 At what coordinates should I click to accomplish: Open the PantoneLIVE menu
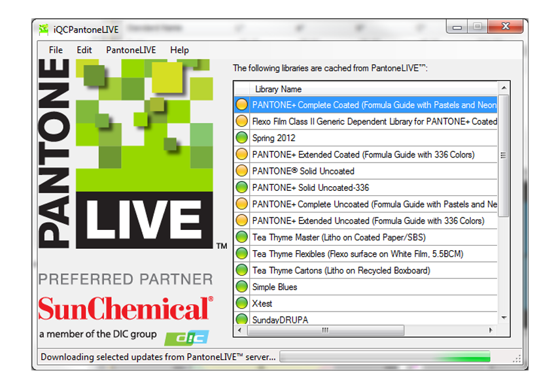131,50
